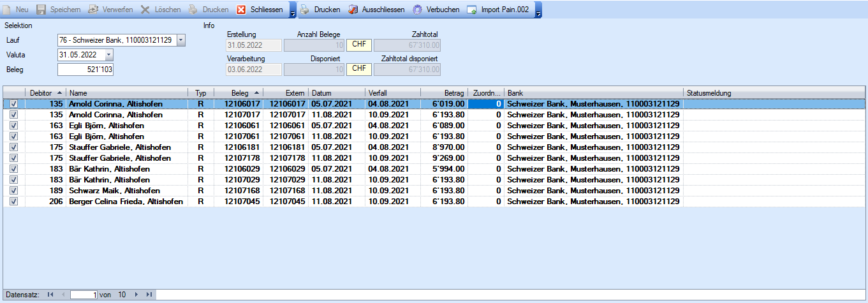This screenshot has height=303, width=868.
Task: Click the CHF button beside Zahltotal
Action: tap(358, 45)
